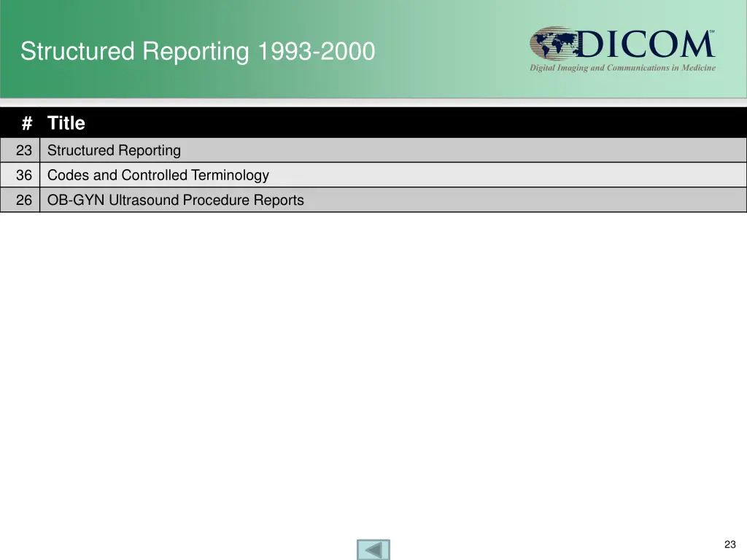Click the DICOM globe logo
Viewport: 747px width, 560px height.
(x=553, y=44)
